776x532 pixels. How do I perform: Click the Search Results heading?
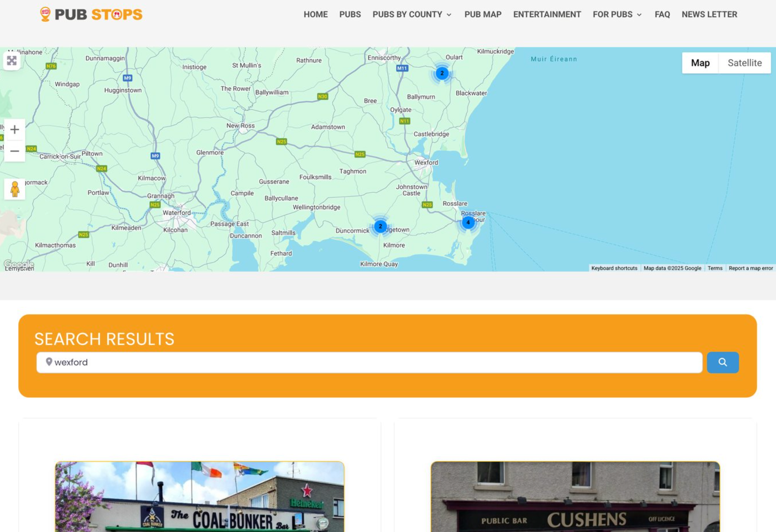pyautogui.click(x=104, y=339)
